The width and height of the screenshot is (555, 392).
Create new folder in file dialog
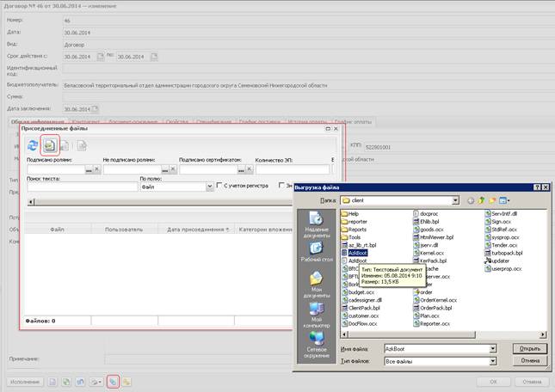tap(493, 200)
